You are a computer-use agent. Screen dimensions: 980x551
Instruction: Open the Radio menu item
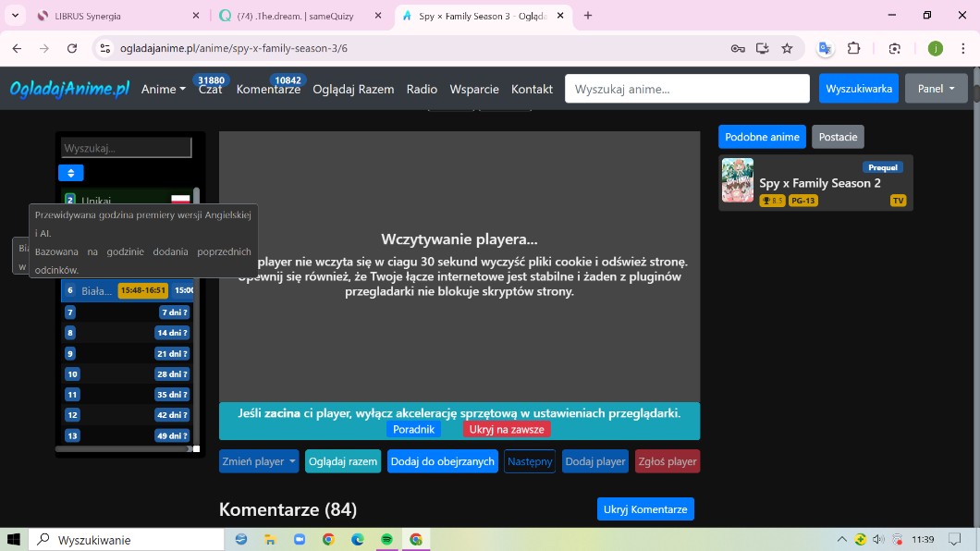pos(422,90)
